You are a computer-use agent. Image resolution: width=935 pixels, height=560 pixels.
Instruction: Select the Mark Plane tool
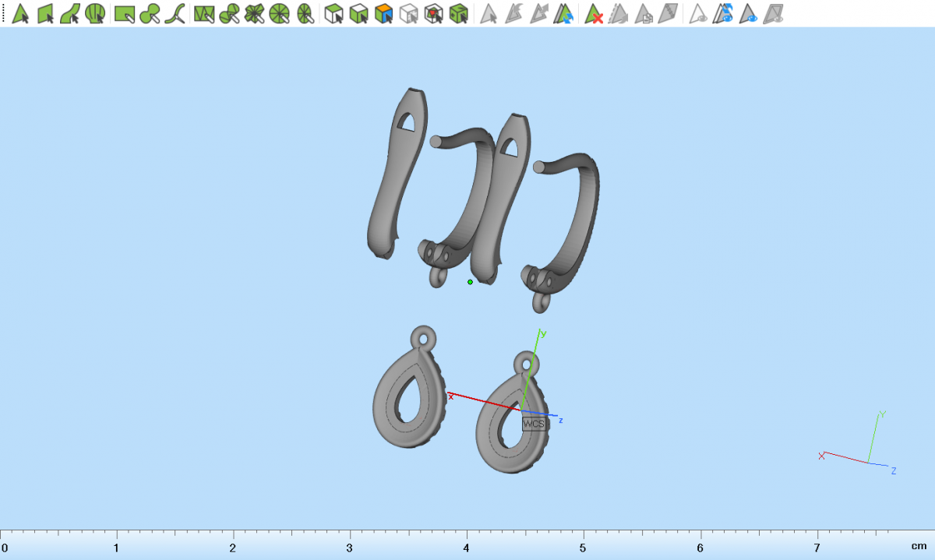(45, 13)
